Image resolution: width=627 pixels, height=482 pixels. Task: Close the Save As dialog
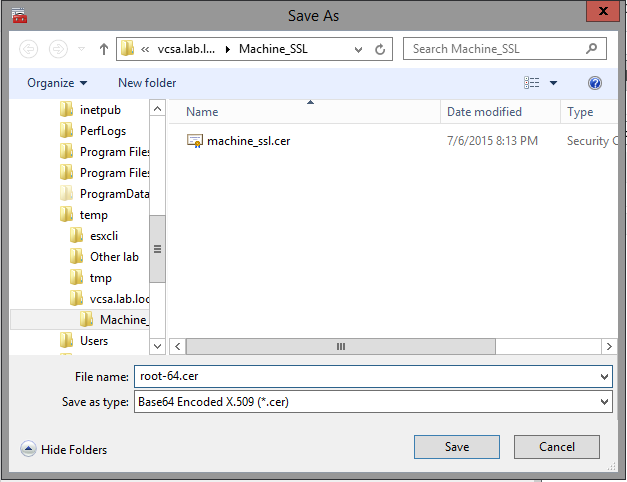point(603,11)
